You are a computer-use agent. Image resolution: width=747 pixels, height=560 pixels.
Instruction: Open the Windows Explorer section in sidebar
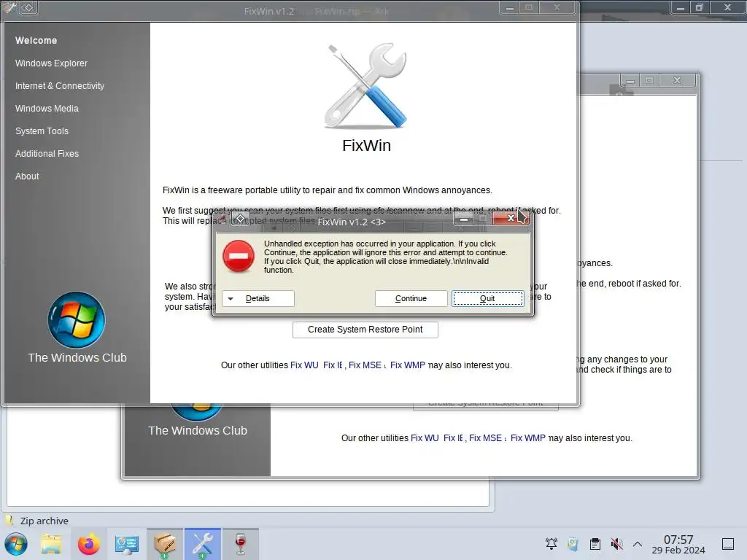51,63
